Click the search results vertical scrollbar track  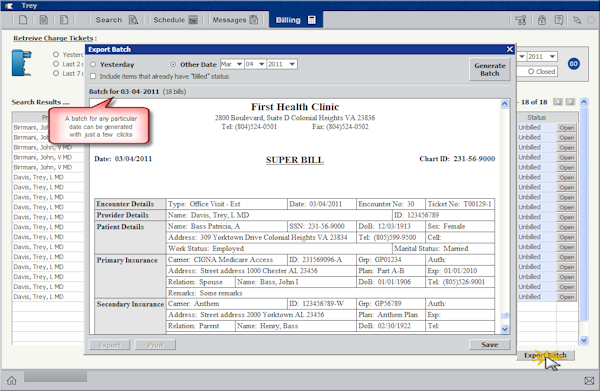tap(584, 214)
